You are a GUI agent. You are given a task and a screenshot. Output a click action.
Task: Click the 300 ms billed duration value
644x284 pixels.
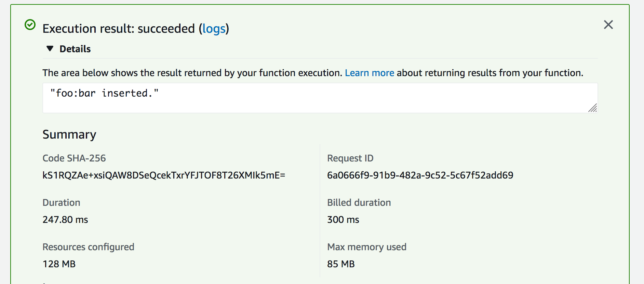[343, 219]
